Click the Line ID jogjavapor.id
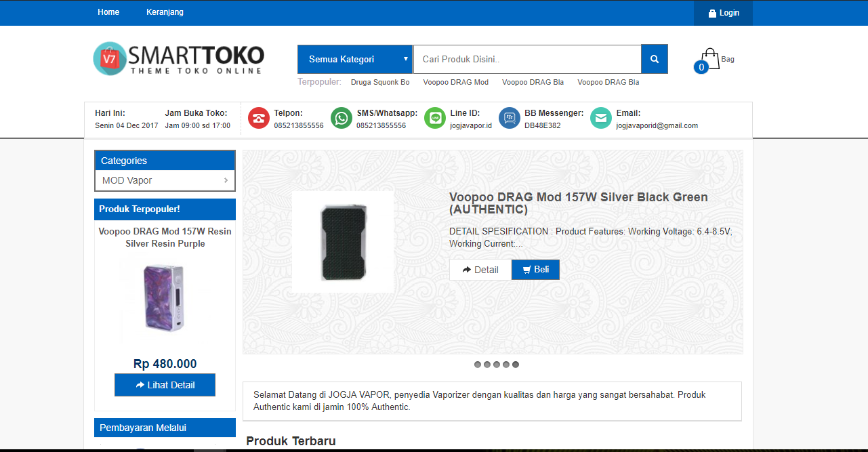Viewport: 868px width, 452px height. click(x=471, y=125)
